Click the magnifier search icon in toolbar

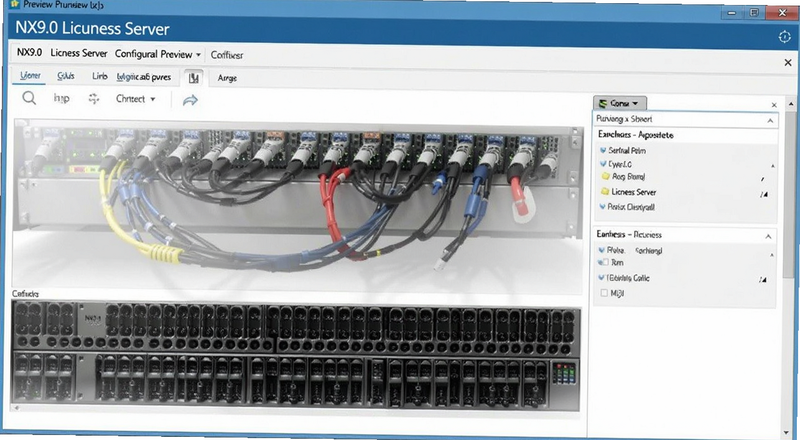[x=29, y=99]
